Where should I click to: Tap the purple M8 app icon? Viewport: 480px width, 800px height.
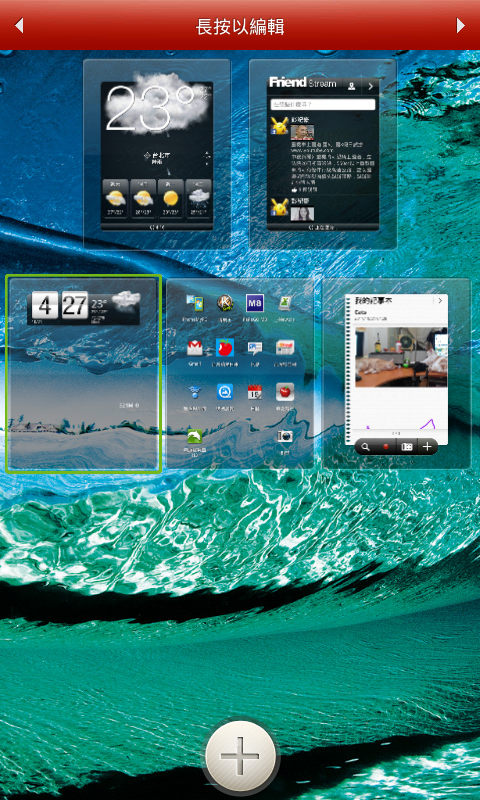tap(255, 303)
